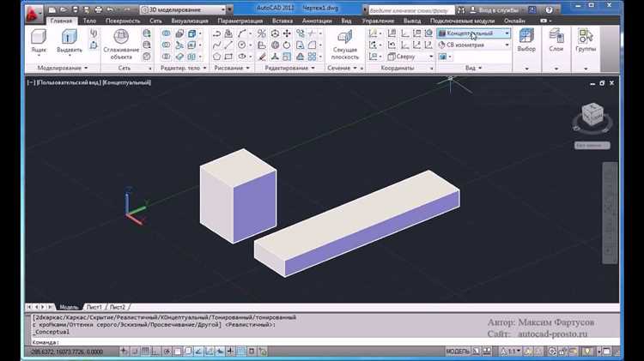
Task: Click Вход в службы sign-in button
Action: 494,9
